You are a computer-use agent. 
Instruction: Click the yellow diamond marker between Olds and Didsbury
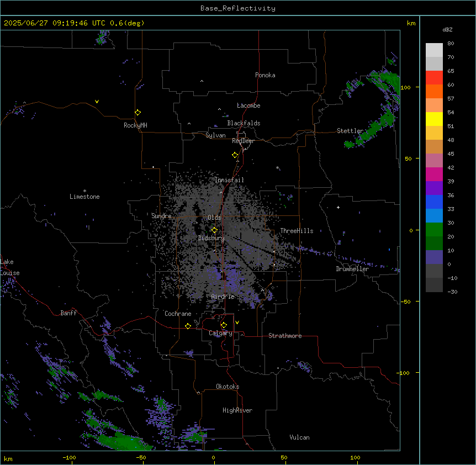click(214, 230)
